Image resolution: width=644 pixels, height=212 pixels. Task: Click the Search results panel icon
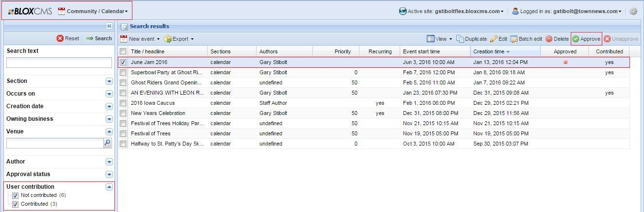[124, 27]
